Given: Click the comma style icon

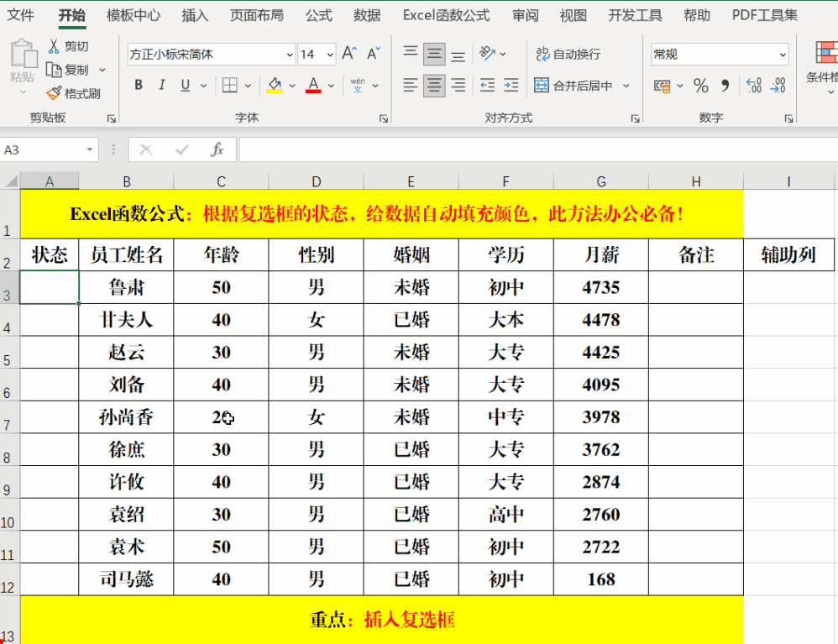Looking at the screenshot, I should [x=725, y=85].
